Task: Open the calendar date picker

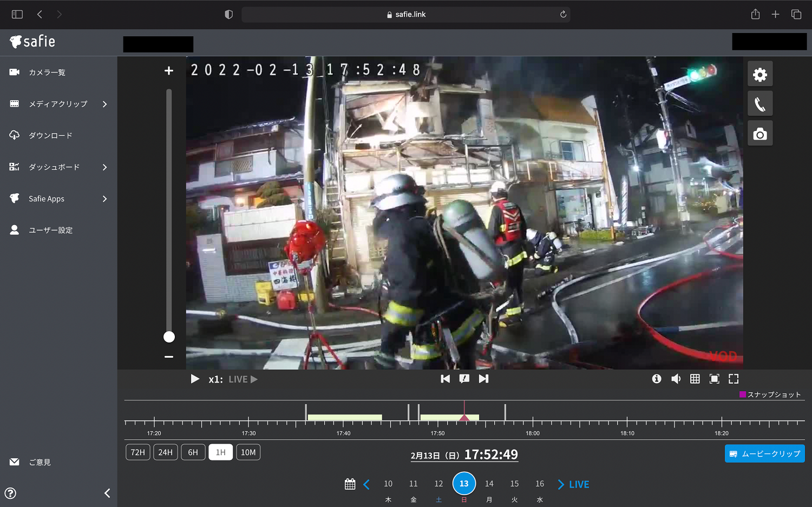Action: pos(350,484)
